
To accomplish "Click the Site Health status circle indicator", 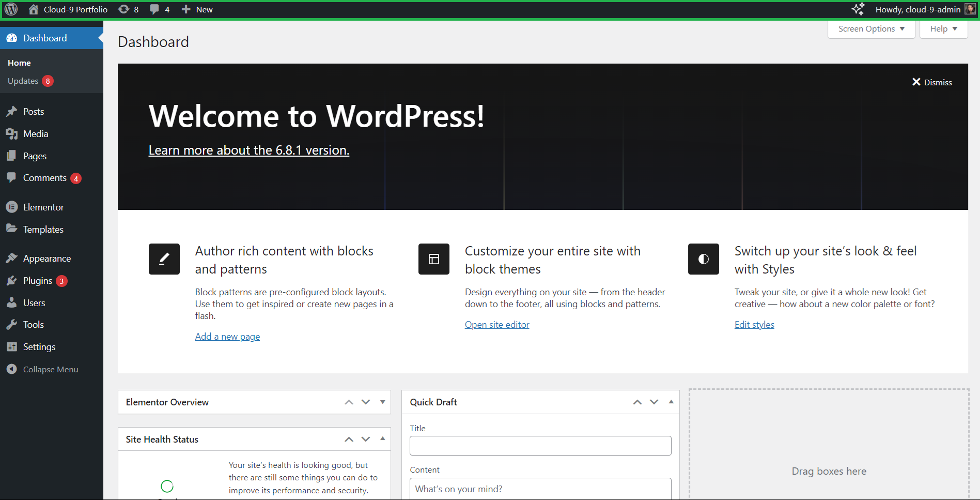I will point(167,486).
